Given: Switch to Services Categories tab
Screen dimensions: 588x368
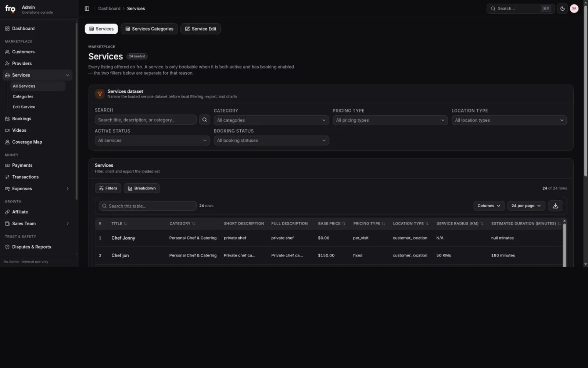Looking at the screenshot, I should [x=149, y=29].
